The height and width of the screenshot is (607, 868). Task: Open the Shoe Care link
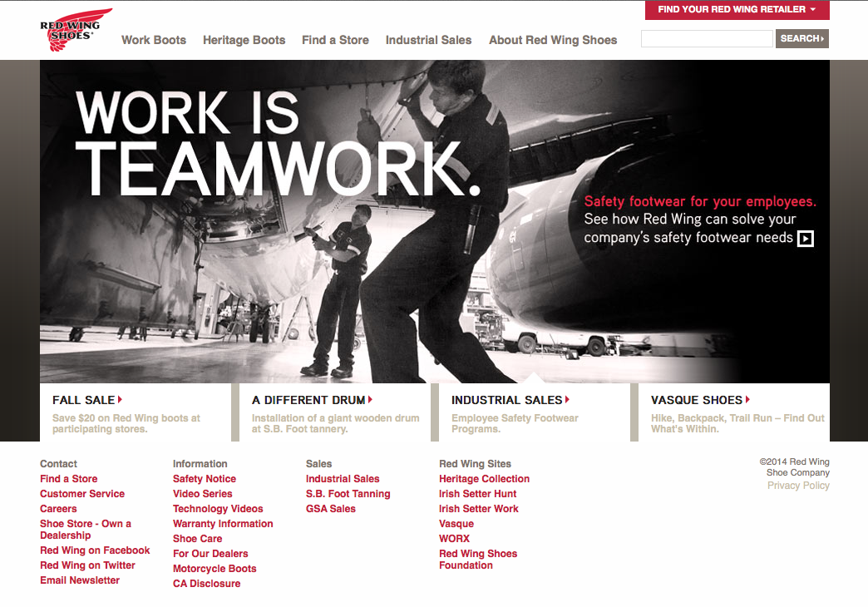coord(198,539)
